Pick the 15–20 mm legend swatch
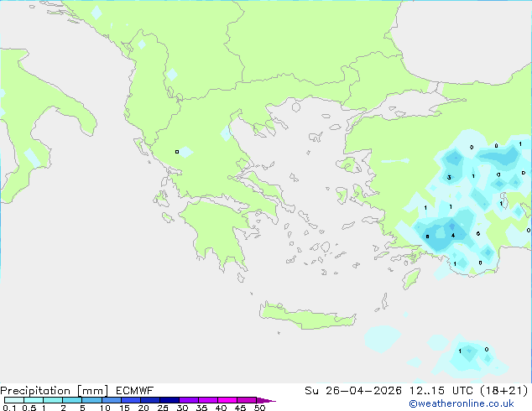The image size is (532, 411). [x=131, y=400]
